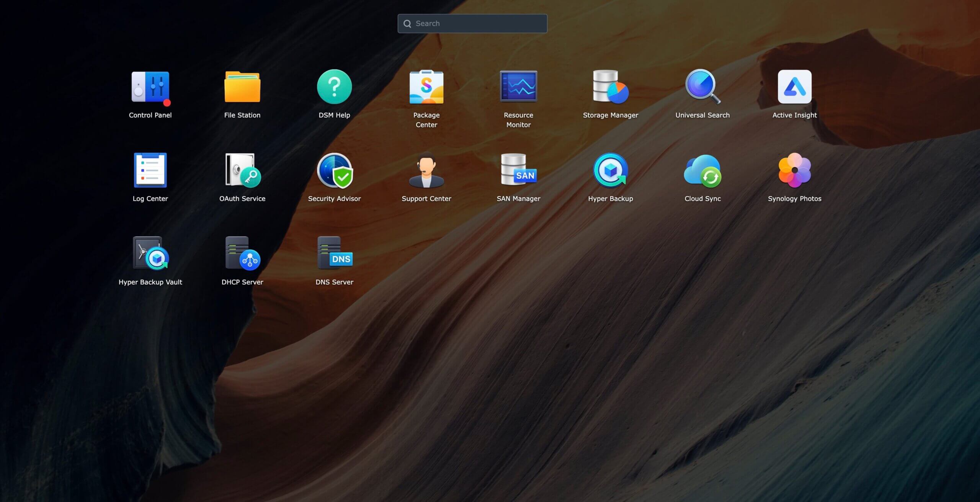Click the Search input field
This screenshot has width=980, height=502.
point(472,23)
